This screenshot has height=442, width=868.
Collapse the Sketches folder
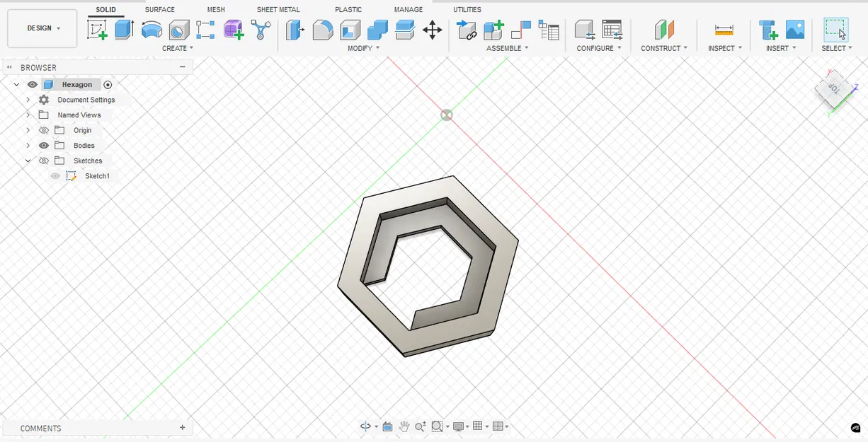pyautogui.click(x=28, y=161)
